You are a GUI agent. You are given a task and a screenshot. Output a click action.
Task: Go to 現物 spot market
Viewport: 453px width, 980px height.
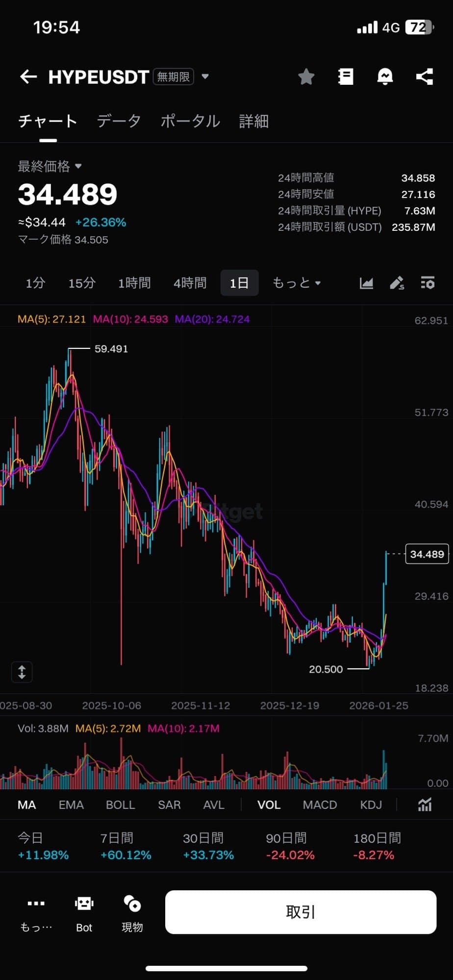pos(132,912)
